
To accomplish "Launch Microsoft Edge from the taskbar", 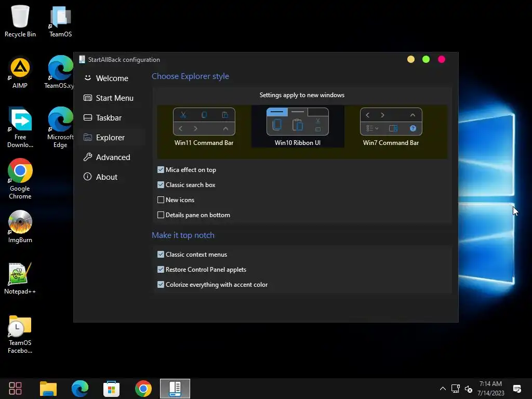I will coord(80,389).
